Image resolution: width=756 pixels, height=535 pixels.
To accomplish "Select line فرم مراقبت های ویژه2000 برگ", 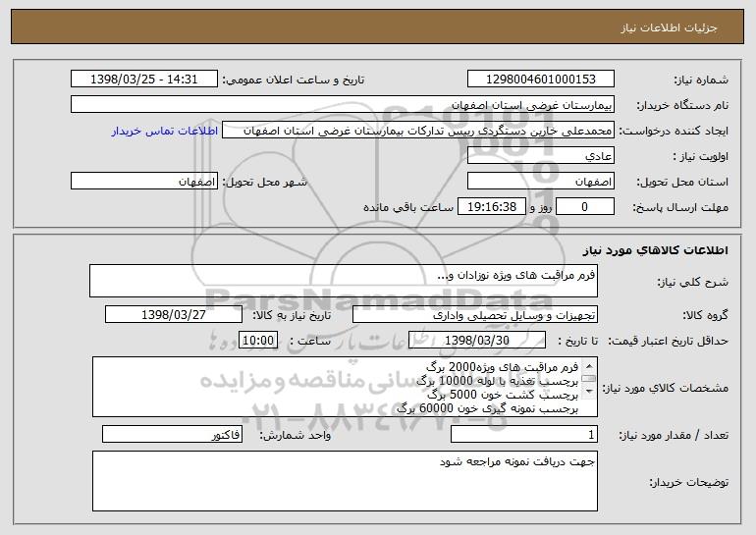I will (502, 367).
